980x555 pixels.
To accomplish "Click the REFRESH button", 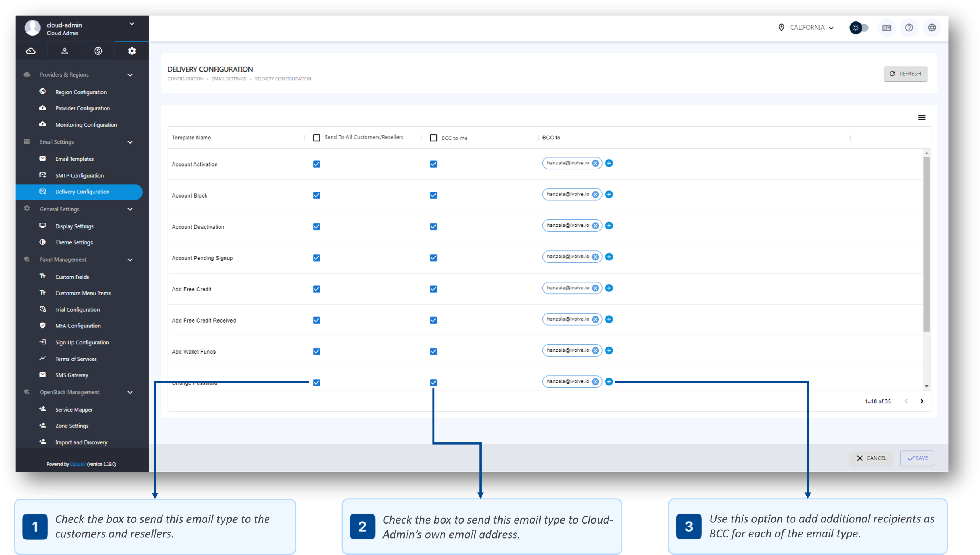I will [905, 74].
